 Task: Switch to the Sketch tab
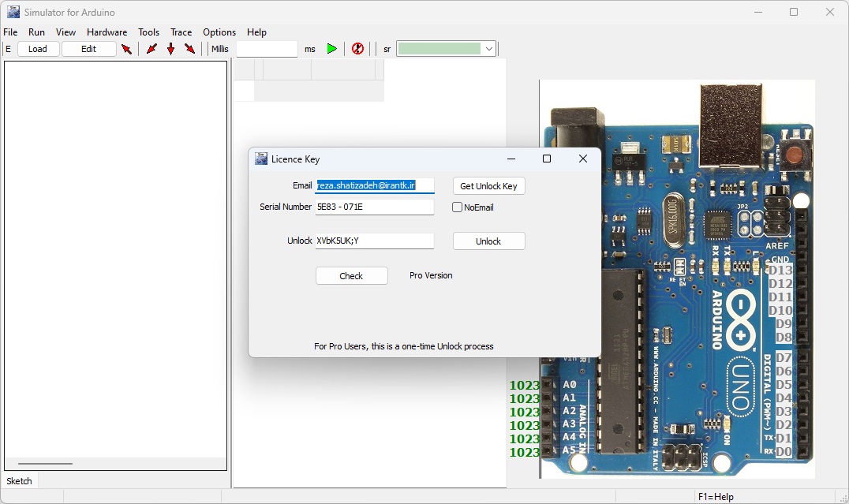click(19, 480)
